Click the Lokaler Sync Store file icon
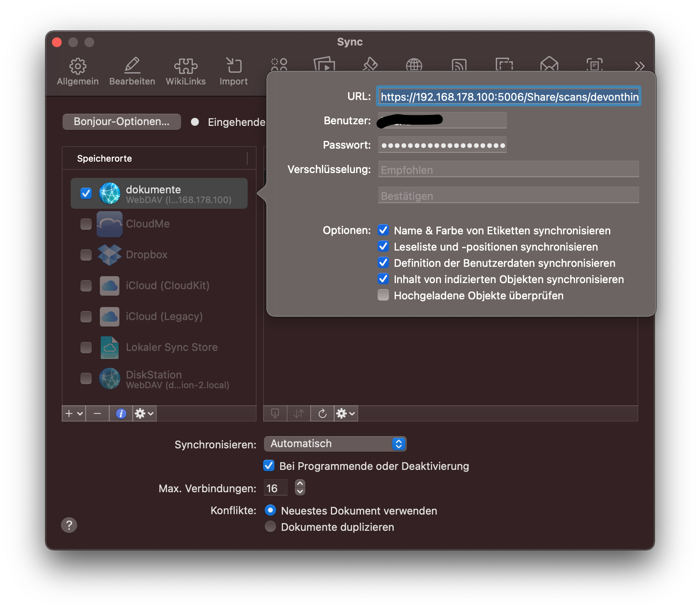This screenshot has width=700, height=610. click(110, 348)
